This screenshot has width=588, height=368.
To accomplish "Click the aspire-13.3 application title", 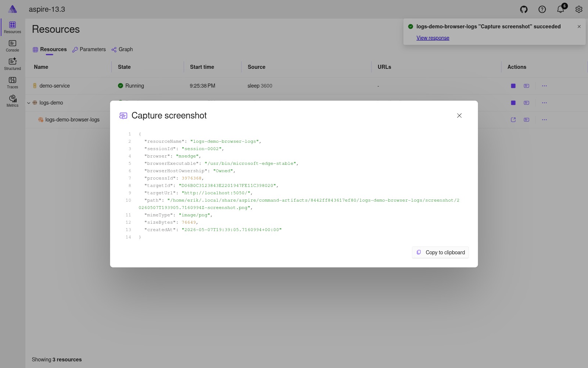I will click(47, 9).
